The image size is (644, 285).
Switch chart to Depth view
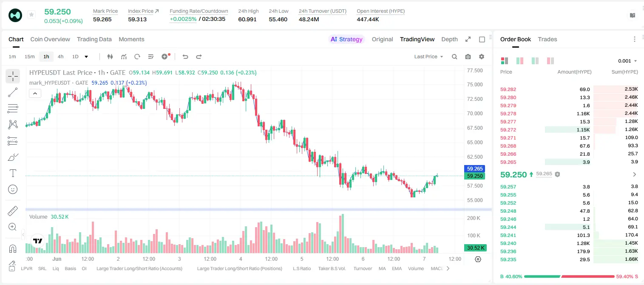click(x=449, y=39)
